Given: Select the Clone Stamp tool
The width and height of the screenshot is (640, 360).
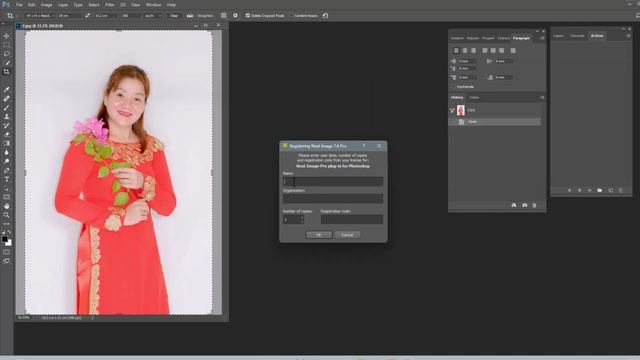Looking at the screenshot, I should click(7, 116).
